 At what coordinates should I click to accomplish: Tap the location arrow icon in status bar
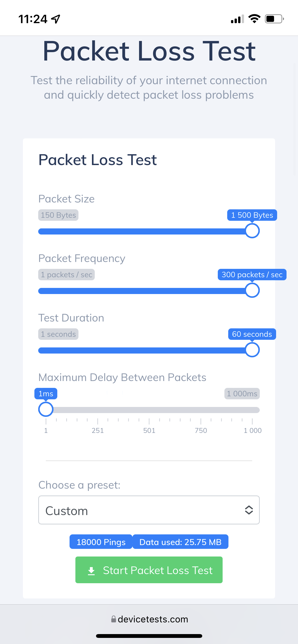(56, 19)
